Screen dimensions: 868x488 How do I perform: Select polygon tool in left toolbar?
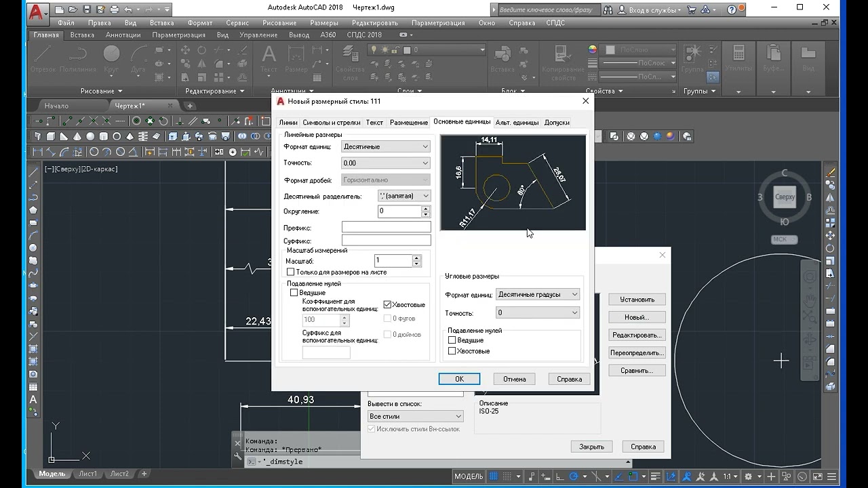click(x=33, y=210)
